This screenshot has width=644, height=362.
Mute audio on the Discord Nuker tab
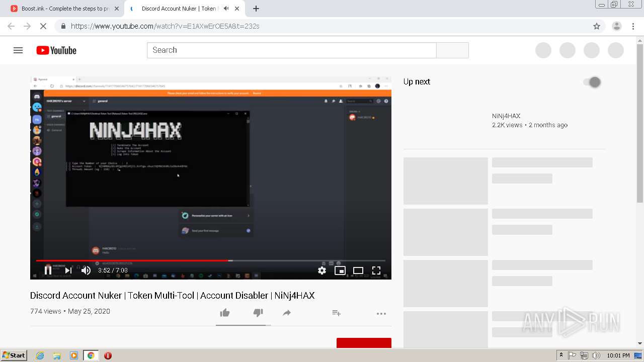pos(226,9)
